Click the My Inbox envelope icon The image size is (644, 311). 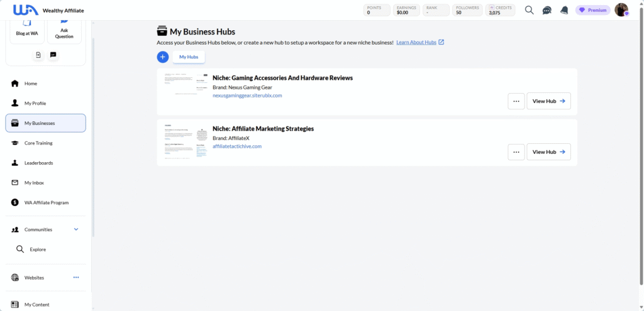pyautogui.click(x=15, y=183)
